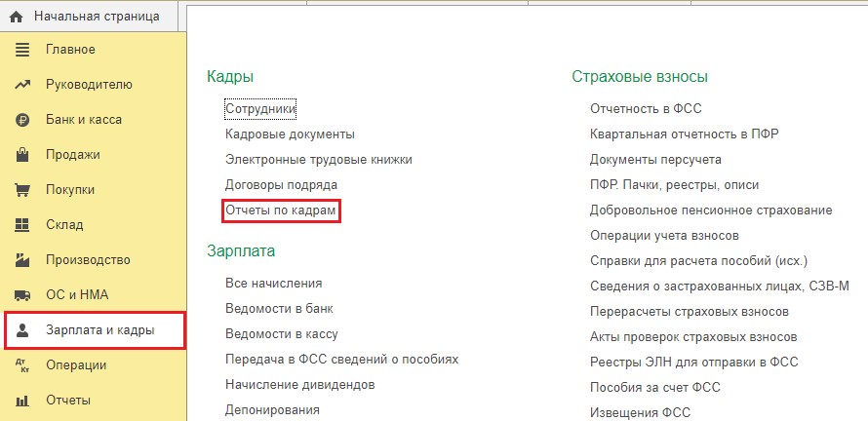Click the Страховые взносы group heading

pyautogui.click(x=640, y=77)
